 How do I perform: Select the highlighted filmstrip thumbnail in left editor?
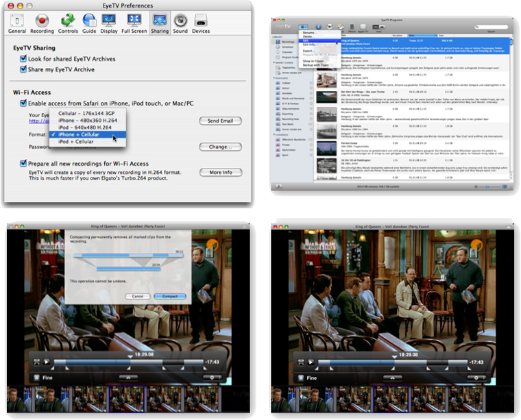point(127,399)
